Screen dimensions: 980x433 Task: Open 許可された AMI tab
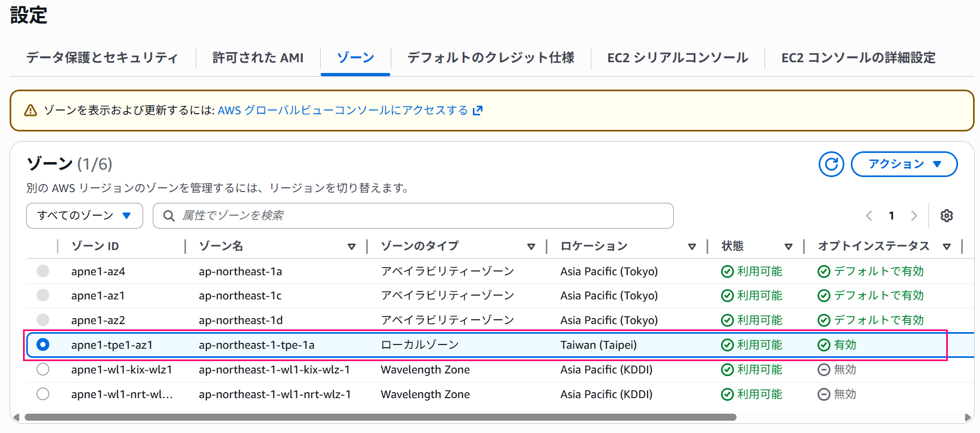[x=258, y=58]
